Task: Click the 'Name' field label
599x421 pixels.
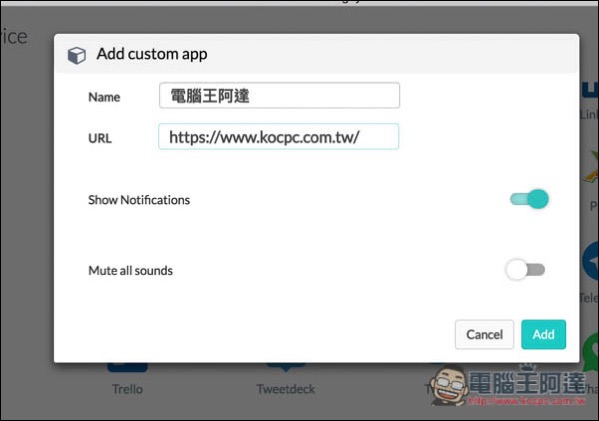Action: 104,97
